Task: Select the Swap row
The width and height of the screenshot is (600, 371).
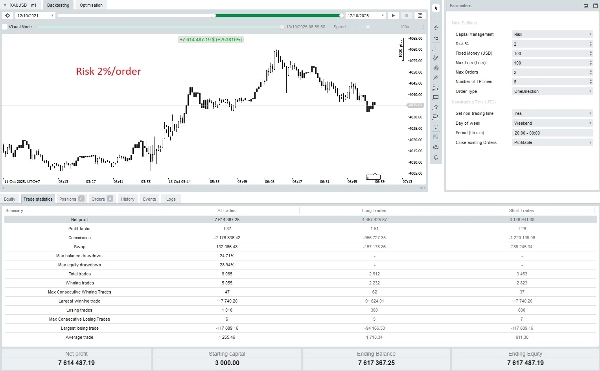Action: click(x=300, y=247)
